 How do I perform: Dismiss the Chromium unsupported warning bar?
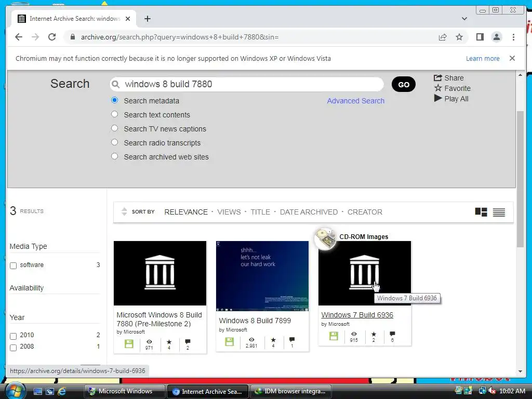(x=512, y=58)
